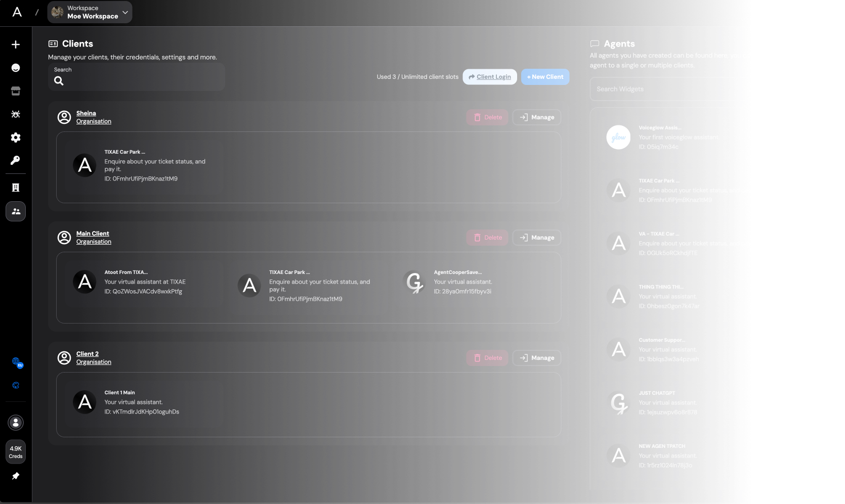
Task: Select the organization building icon
Action: coord(15,188)
